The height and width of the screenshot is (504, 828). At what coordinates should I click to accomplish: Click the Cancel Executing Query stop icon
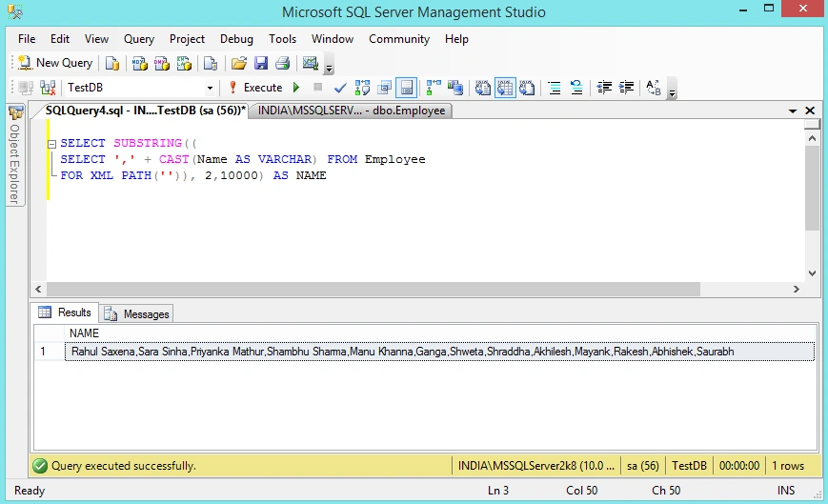click(317, 87)
